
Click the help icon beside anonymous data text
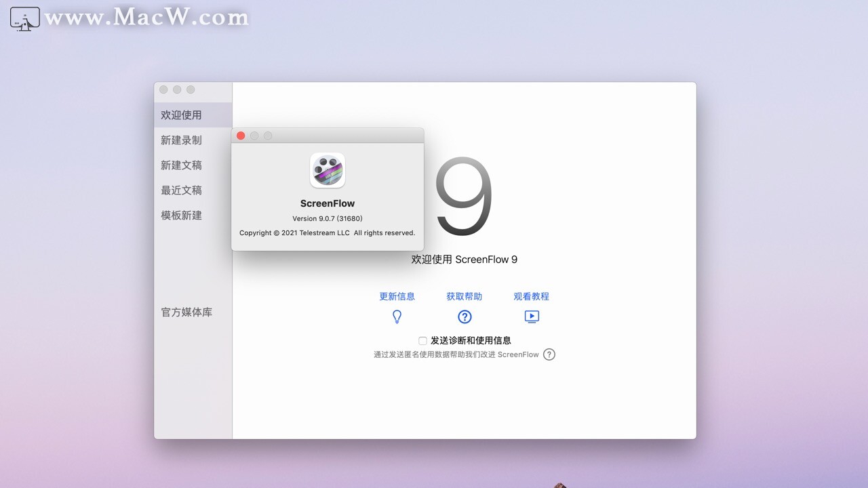(549, 354)
